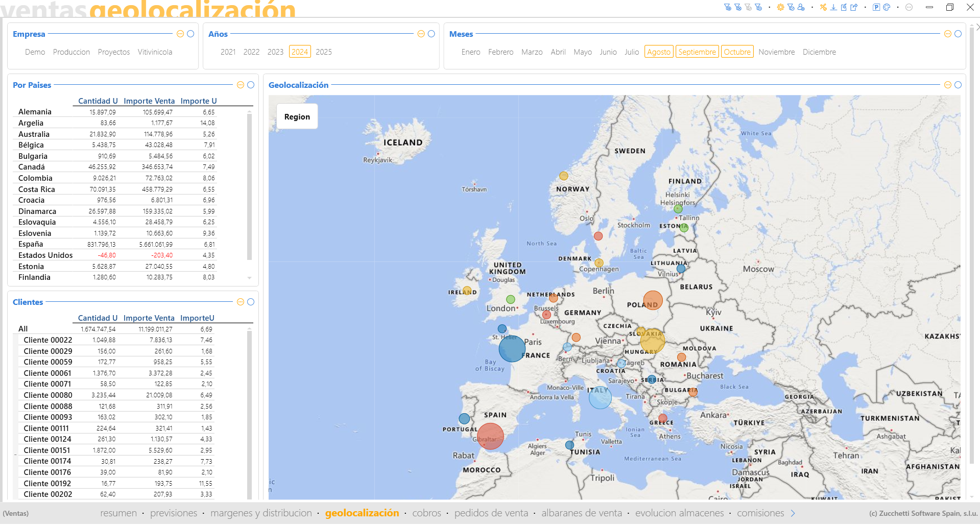
Task: Click the share/export arrow icon
Action: tap(854, 7)
